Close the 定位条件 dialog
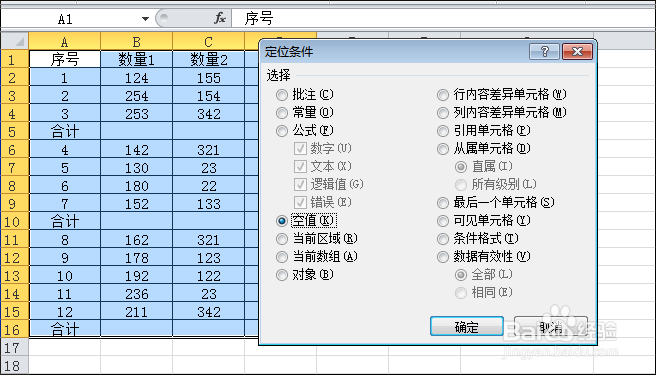The width and height of the screenshot is (656, 375). (577, 51)
